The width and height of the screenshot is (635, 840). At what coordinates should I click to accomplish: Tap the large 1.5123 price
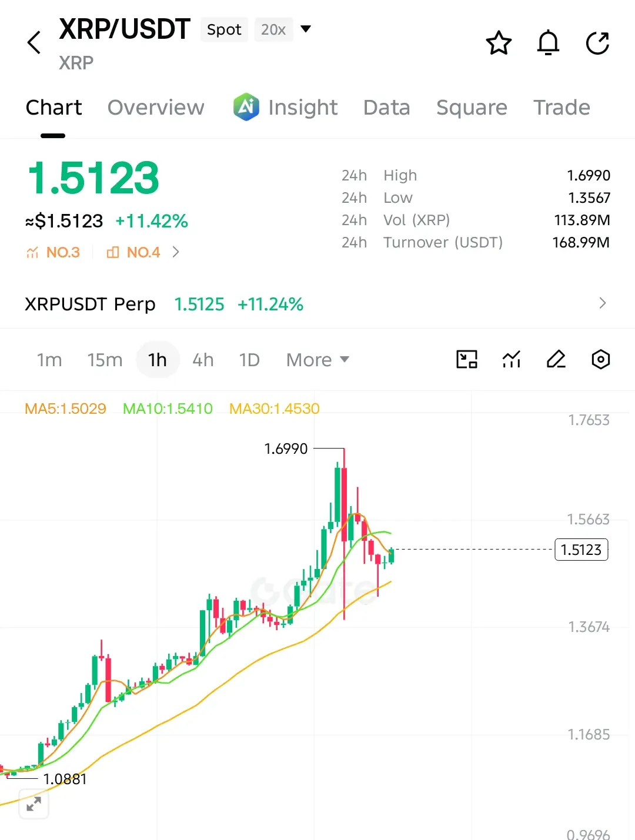coord(93,178)
